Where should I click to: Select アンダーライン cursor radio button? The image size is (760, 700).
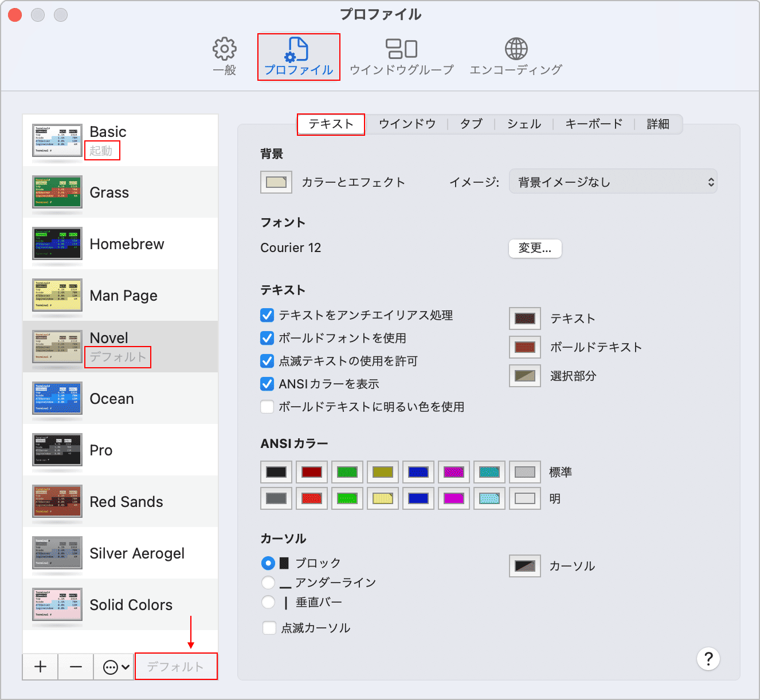click(268, 583)
